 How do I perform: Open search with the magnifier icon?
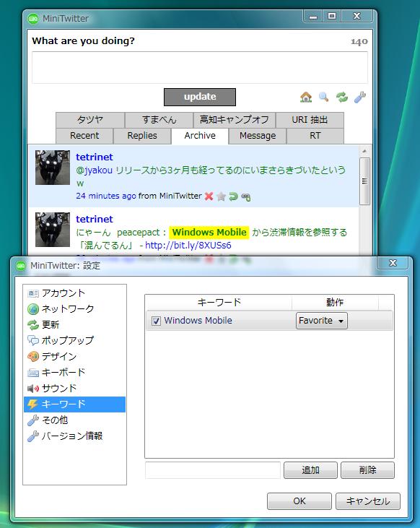pos(324,98)
